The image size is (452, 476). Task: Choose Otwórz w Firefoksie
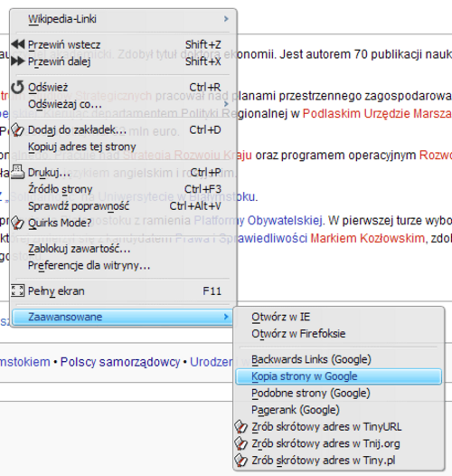pos(298,334)
